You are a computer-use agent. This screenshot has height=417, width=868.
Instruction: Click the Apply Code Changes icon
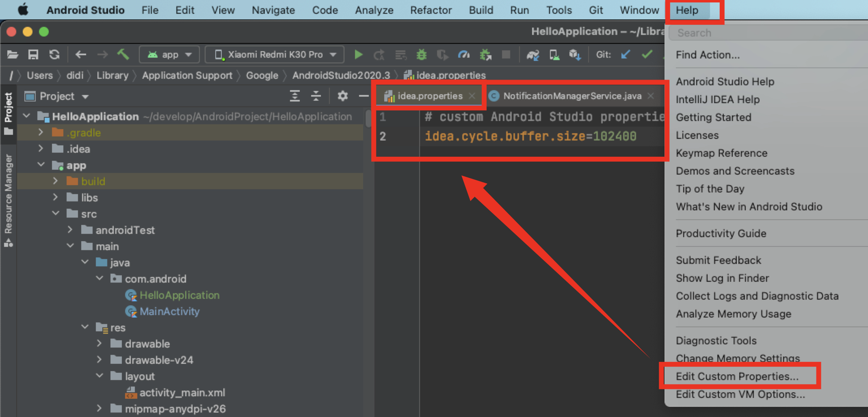(401, 55)
